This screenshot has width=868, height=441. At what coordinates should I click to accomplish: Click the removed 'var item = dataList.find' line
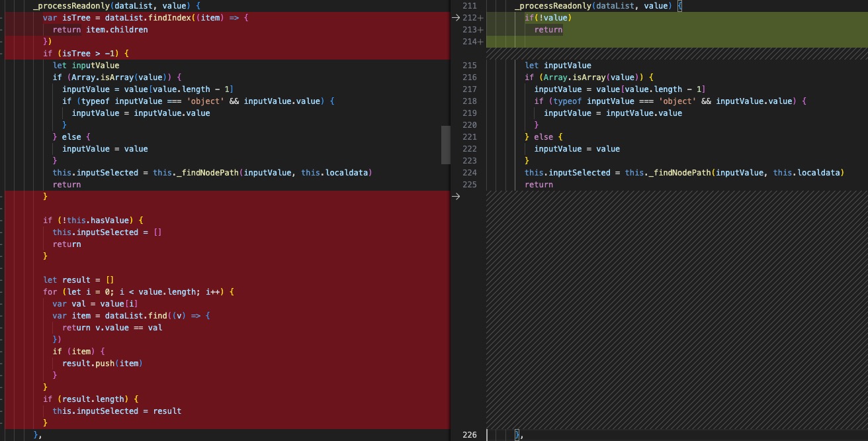click(x=132, y=316)
